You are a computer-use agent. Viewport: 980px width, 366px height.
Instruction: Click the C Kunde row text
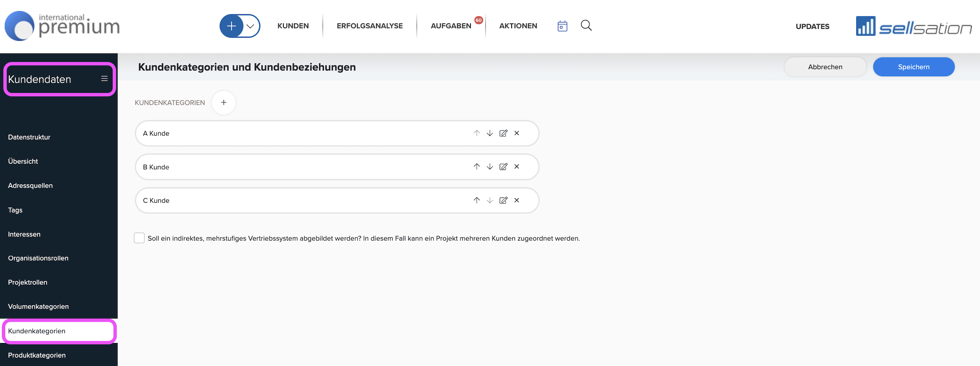click(x=156, y=200)
